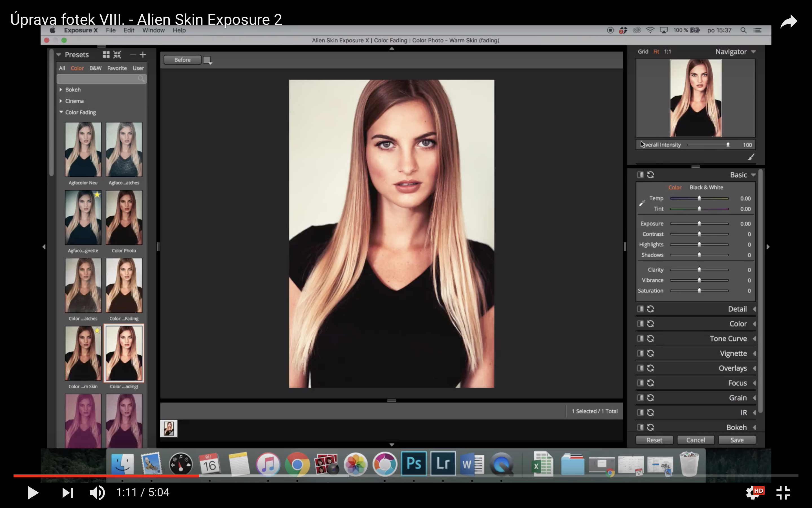Click the search magnifier in presets field
The width and height of the screenshot is (812, 508).
[x=141, y=79]
